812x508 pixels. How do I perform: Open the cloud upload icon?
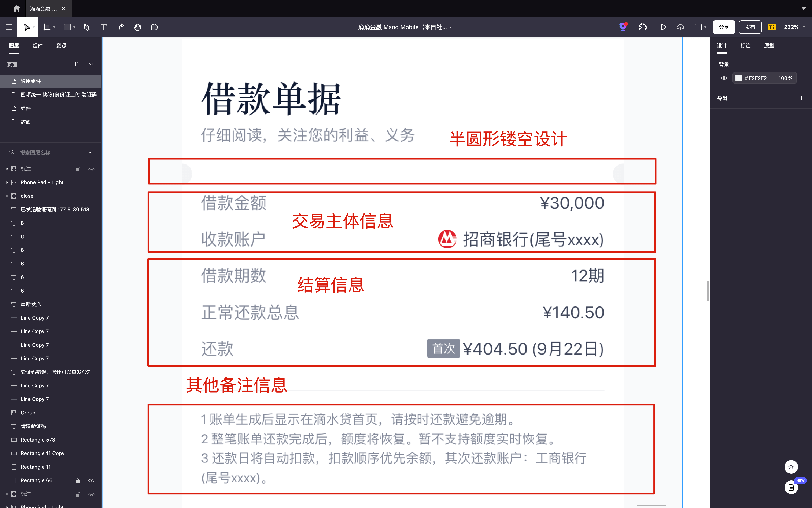pos(680,27)
